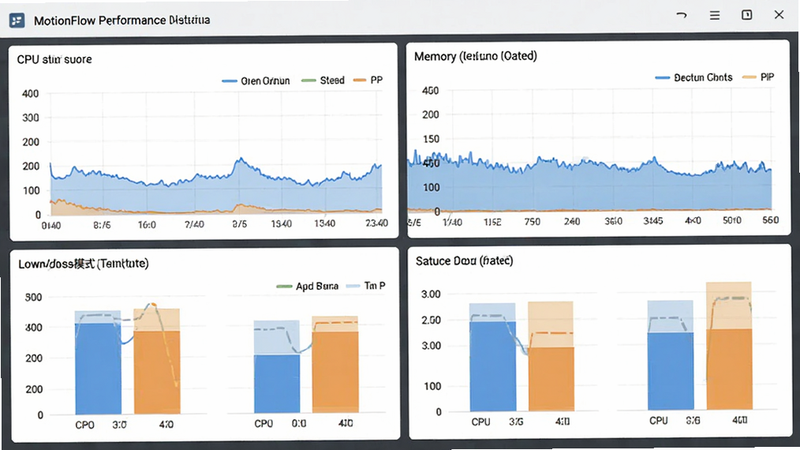This screenshot has height=450, width=800.
Task: Open the hamburger menu in title bar
Action: [714, 15]
